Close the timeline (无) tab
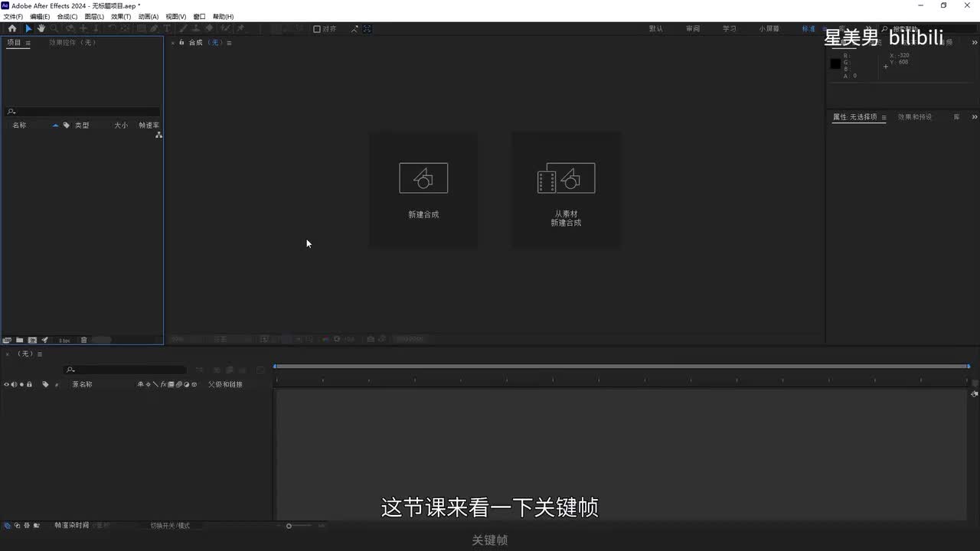 (8, 354)
